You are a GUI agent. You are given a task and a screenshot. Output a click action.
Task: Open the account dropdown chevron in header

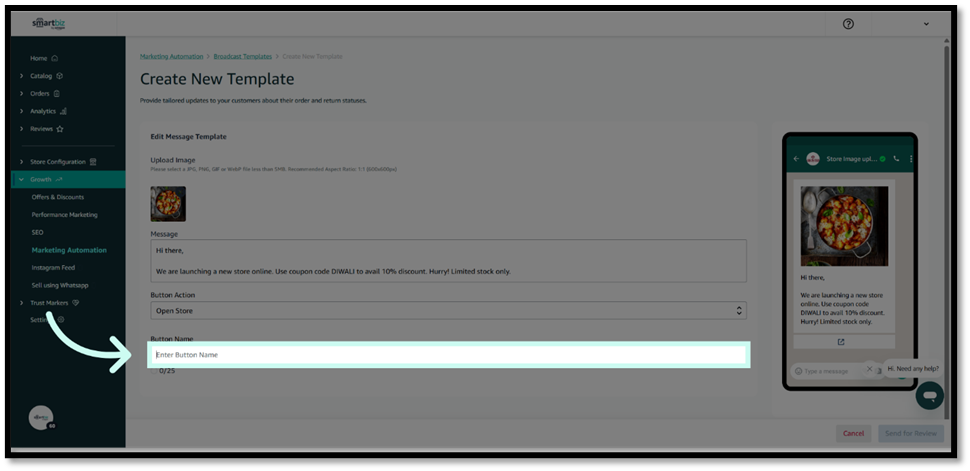(x=926, y=24)
